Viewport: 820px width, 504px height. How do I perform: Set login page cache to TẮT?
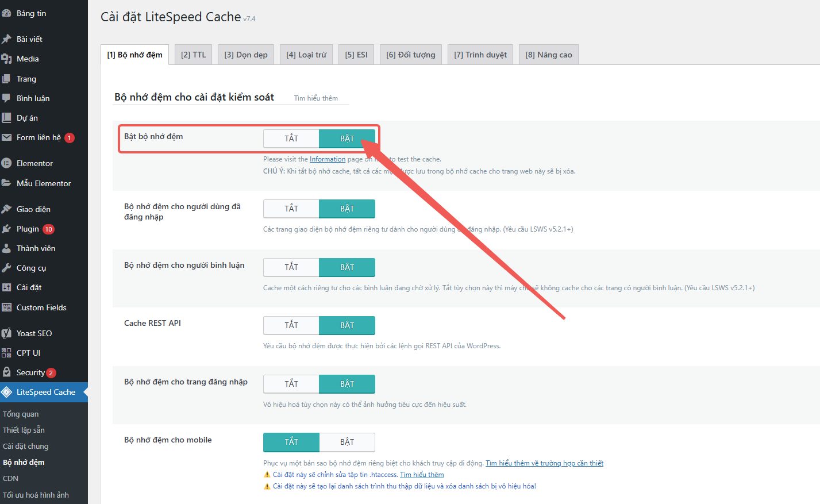(291, 384)
